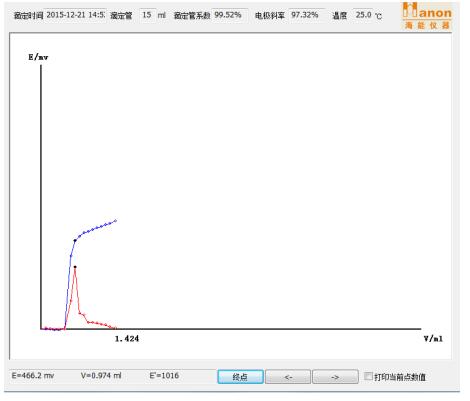Click the Hanon company logo

(427, 16)
